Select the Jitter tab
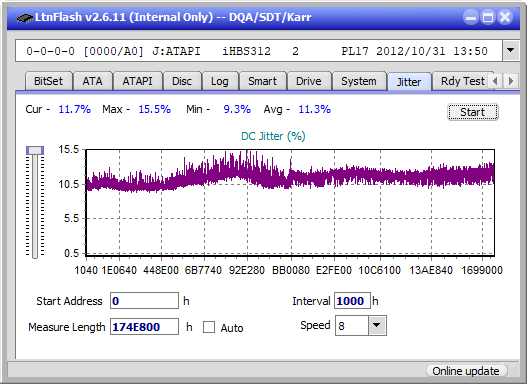 coord(409,82)
